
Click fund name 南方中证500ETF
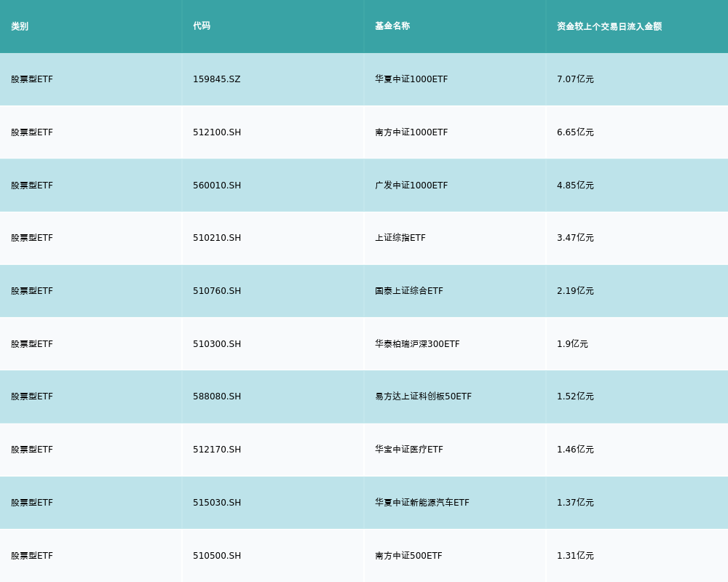[x=408, y=556]
